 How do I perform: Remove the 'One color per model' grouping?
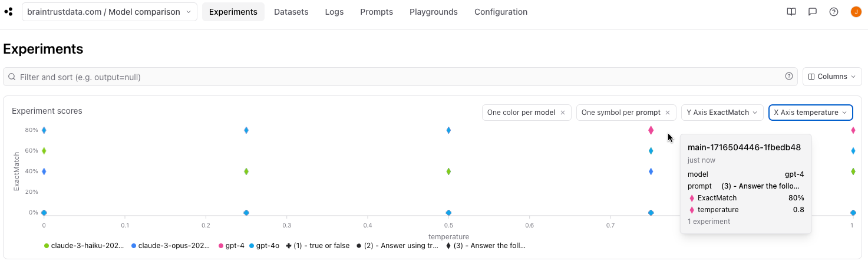(563, 113)
